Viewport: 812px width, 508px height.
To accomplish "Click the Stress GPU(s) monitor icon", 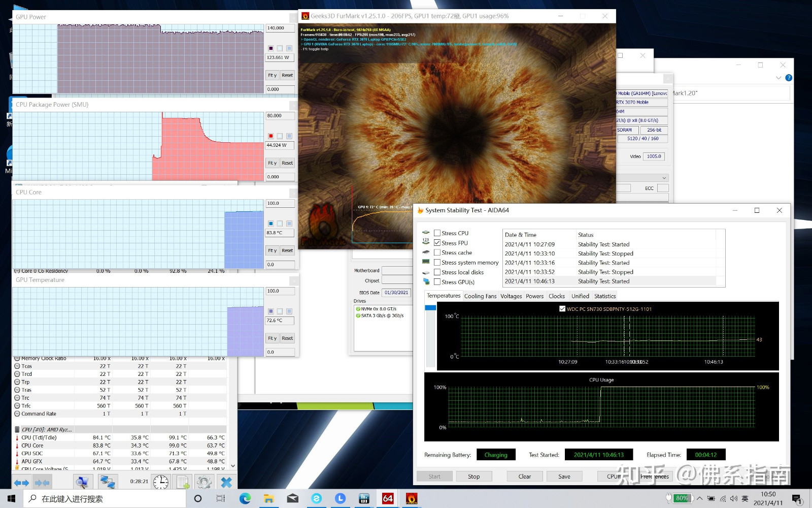I will point(426,281).
